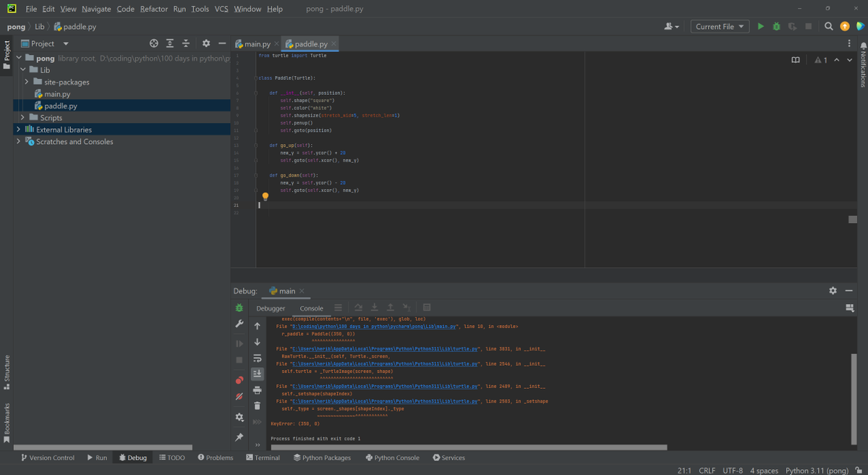
Task: Open the Project view mode dropdown
Action: [x=45, y=43]
